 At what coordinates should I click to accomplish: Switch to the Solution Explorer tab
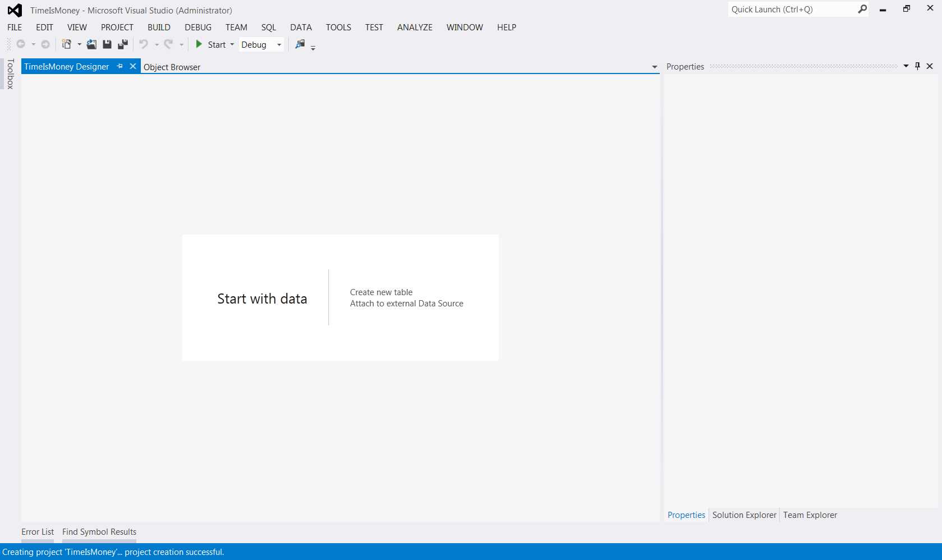click(x=744, y=515)
